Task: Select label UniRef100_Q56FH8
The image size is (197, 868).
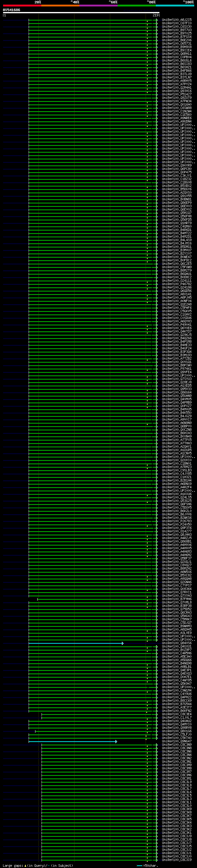Action: 177,216
